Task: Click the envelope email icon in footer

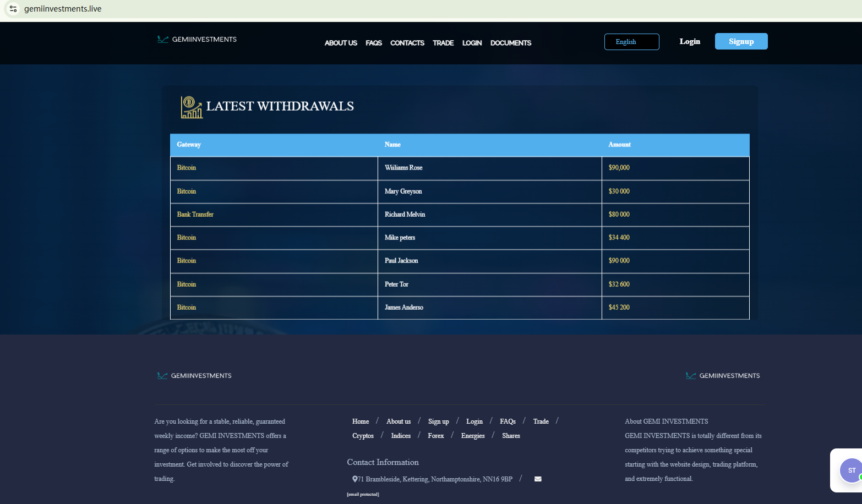Action: [x=538, y=479]
